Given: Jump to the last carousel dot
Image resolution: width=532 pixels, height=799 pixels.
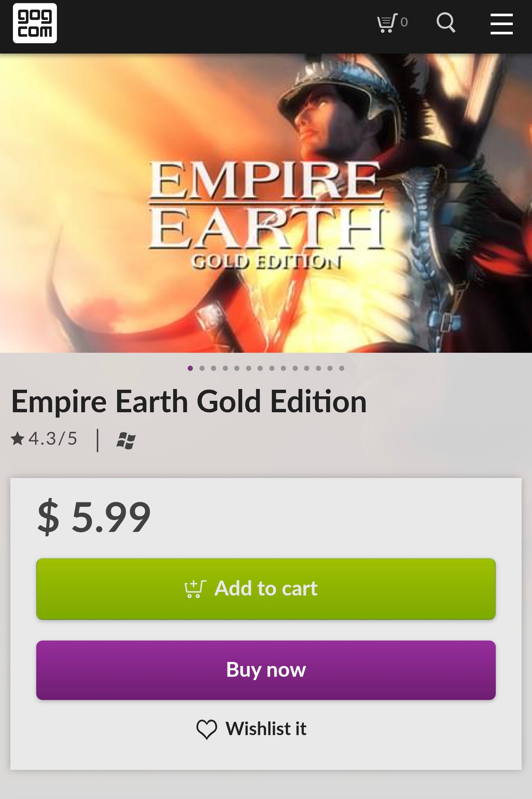Looking at the screenshot, I should click(x=342, y=368).
